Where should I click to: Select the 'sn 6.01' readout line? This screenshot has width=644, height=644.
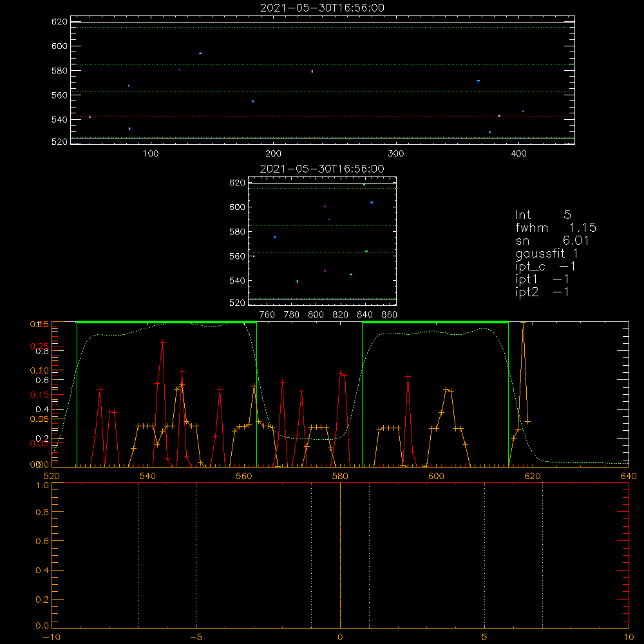coord(552,240)
